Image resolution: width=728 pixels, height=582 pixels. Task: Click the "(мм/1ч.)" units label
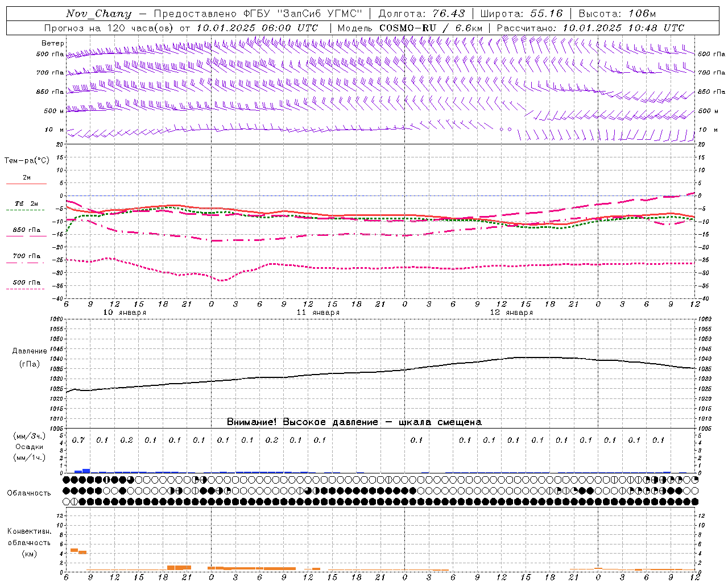pos(29,458)
